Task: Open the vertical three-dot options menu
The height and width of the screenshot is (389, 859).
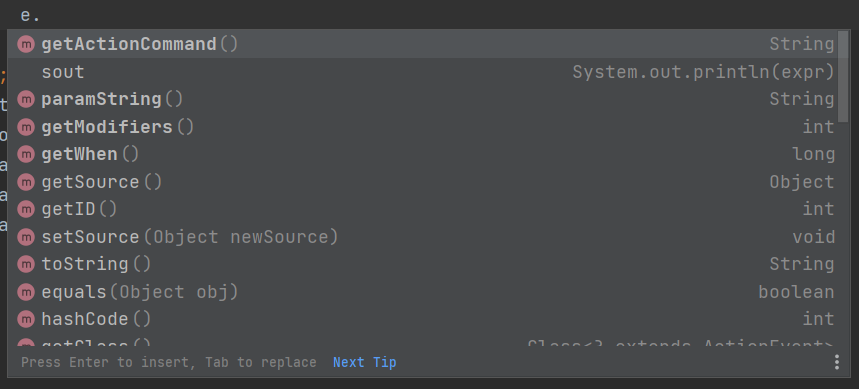Action: 837,362
